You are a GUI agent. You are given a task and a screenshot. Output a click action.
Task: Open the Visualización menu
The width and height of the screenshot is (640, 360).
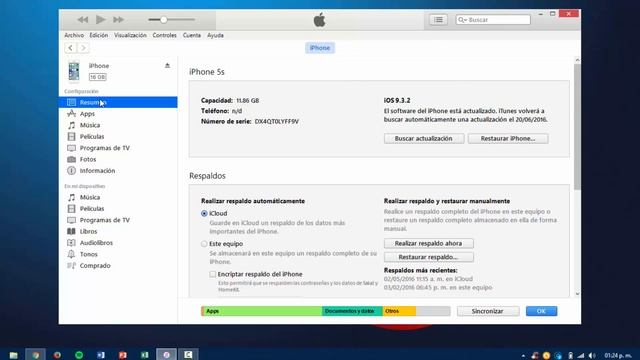click(130, 36)
